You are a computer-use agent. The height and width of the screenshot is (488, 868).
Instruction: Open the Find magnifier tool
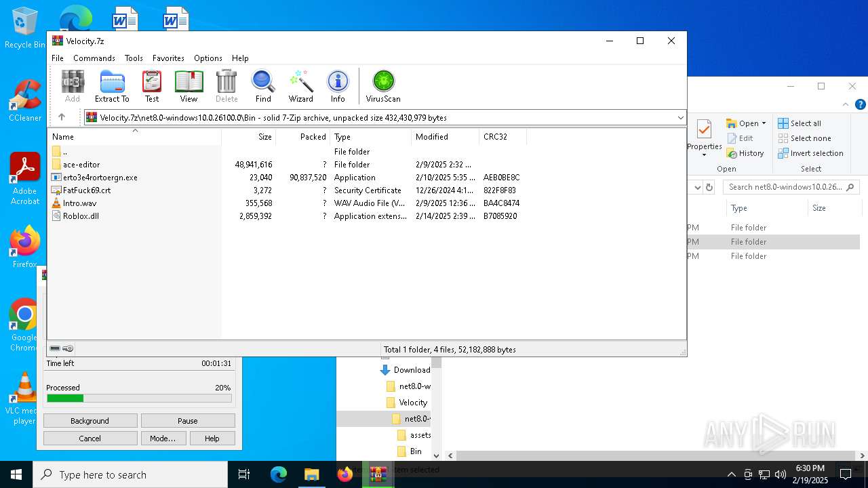tap(263, 86)
